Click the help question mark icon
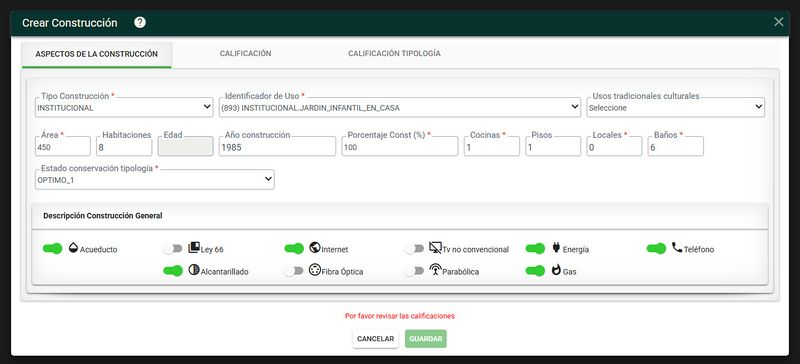Image resolution: width=800 pixels, height=364 pixels. point(140,22)
